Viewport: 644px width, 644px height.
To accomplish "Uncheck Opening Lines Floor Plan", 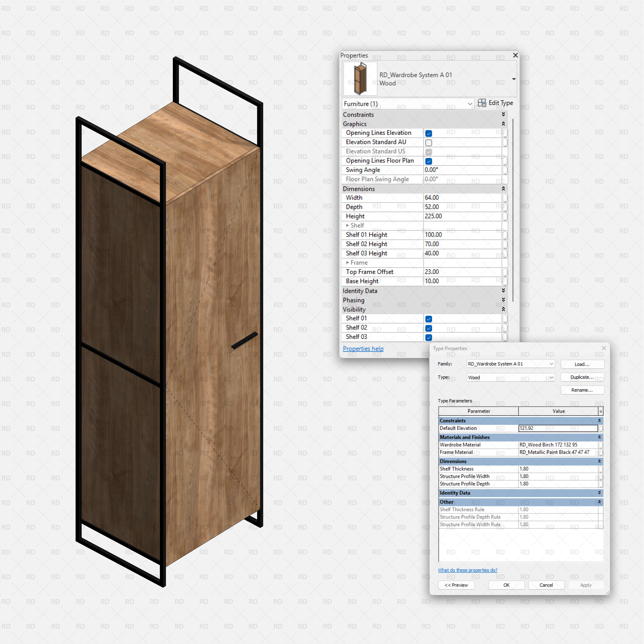I will tap(428, 161).
